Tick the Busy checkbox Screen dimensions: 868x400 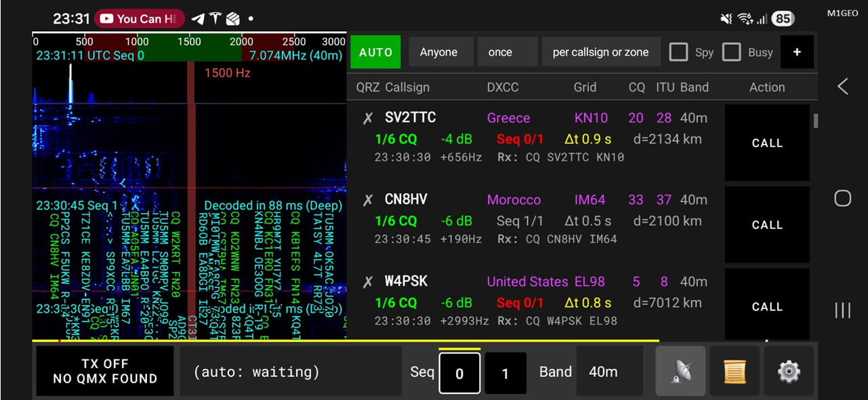[x=731, y=52]
